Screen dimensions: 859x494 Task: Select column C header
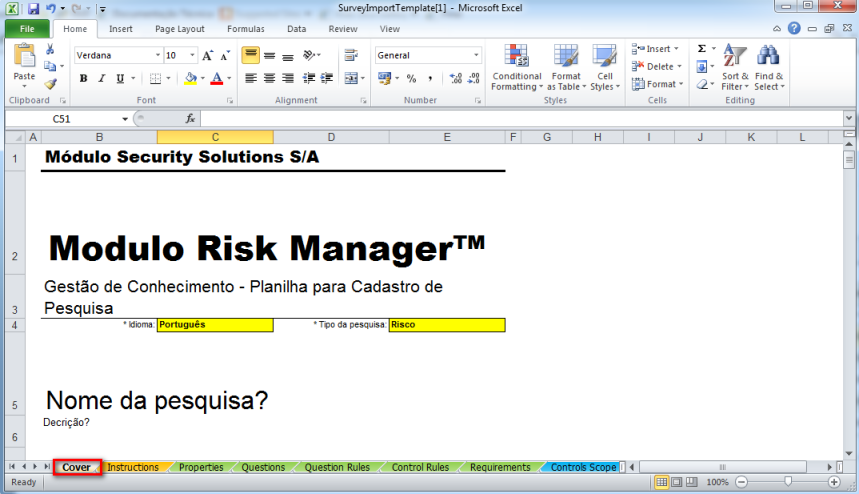pyautogui.click(x=215, y=137)
